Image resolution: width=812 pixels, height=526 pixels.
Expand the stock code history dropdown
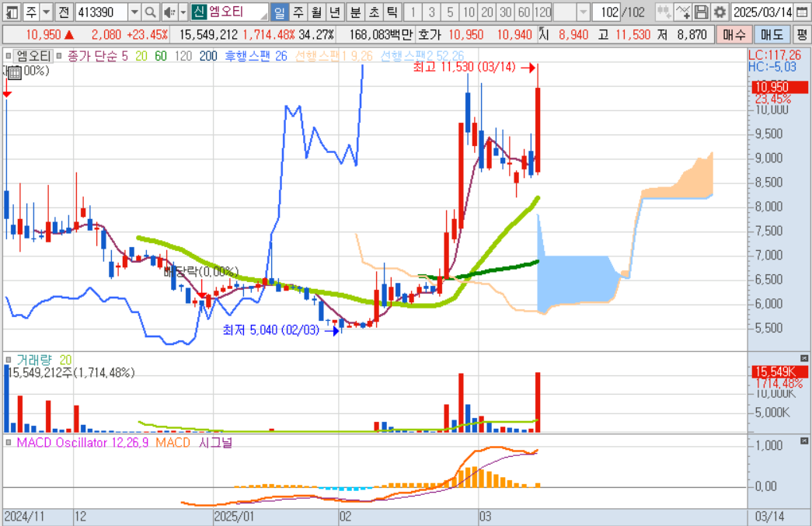point(134,12)
